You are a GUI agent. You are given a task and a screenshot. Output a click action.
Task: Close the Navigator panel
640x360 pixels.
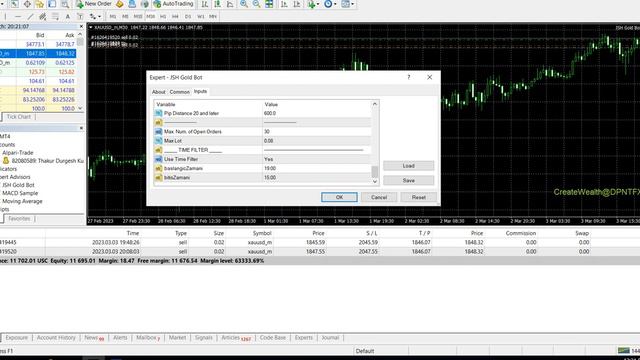tap(80, 128)
